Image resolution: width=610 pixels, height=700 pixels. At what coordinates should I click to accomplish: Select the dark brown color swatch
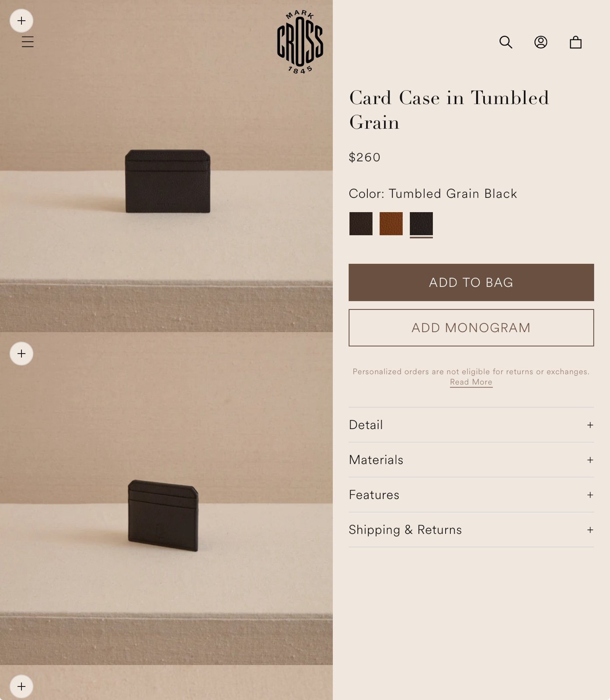tap(361, 224)
